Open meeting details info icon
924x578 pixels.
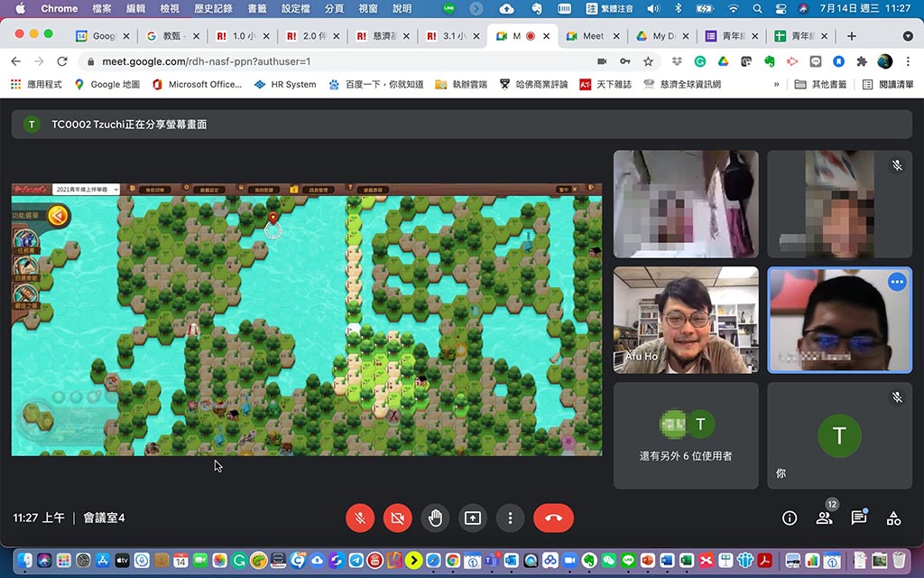789,517
